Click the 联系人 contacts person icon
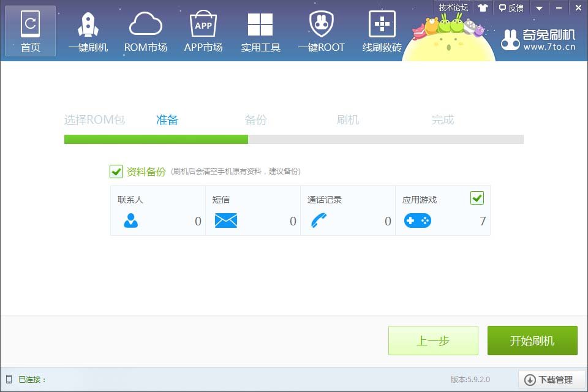 130,221
